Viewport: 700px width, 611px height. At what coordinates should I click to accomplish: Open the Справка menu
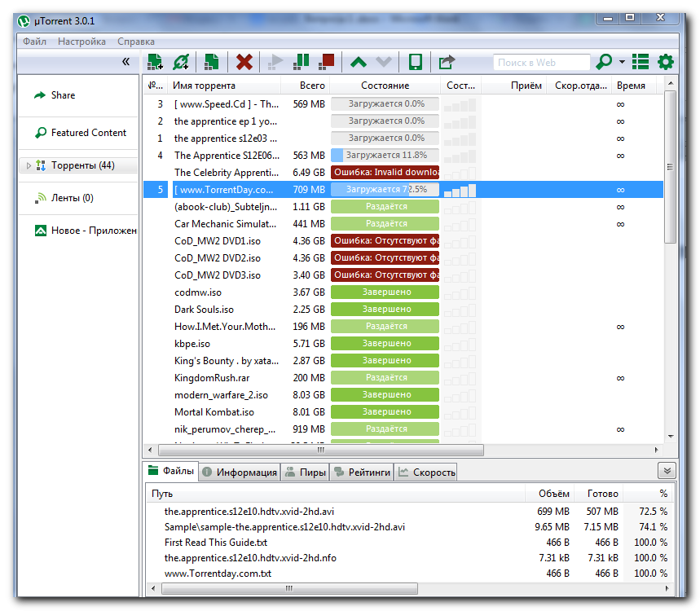click(136, 42)
